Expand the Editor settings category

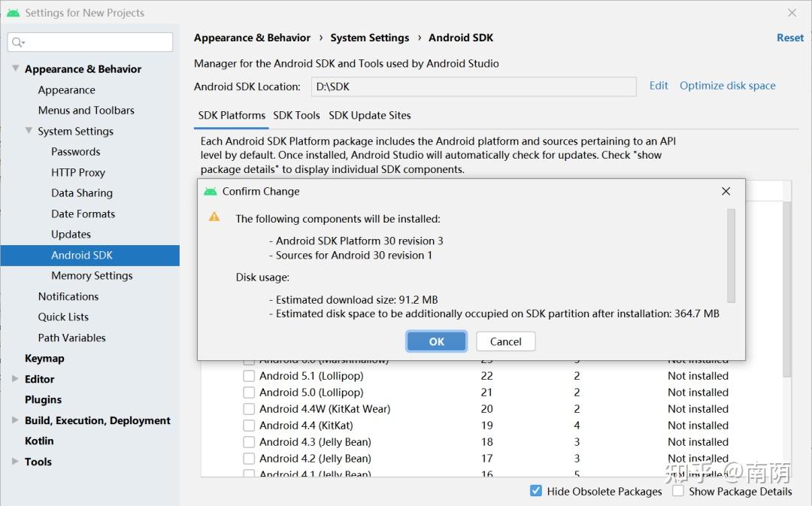pos(15,379)
